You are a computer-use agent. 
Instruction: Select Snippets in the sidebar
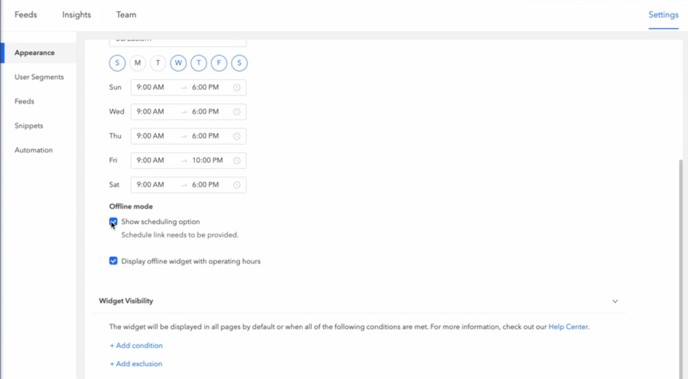coord(29,125)
